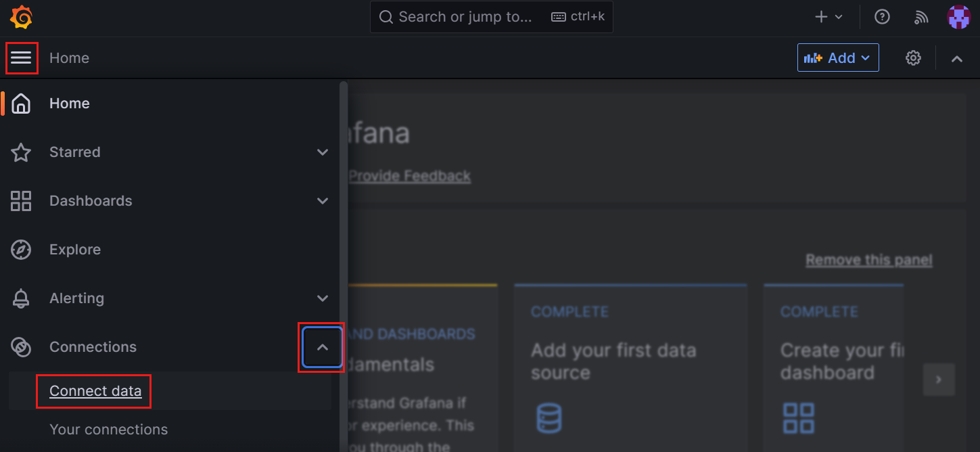Open Grafana news via the RSS icon
980x452 pixels.
921,16
